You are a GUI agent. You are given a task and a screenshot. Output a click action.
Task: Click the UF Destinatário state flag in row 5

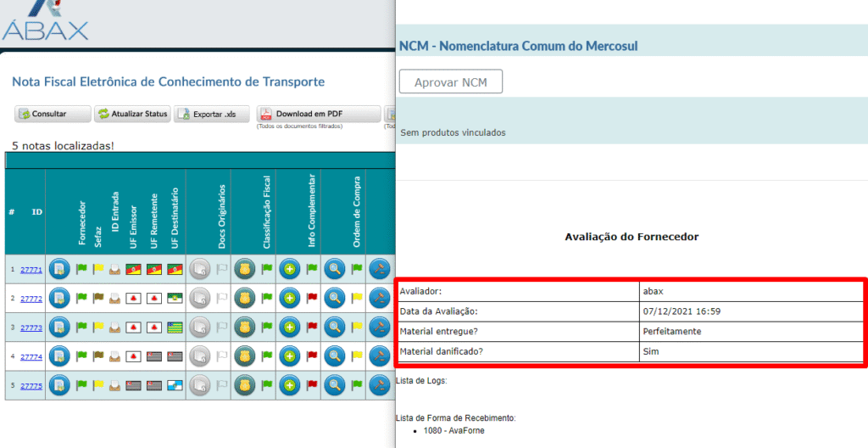(x=176, y=386)
